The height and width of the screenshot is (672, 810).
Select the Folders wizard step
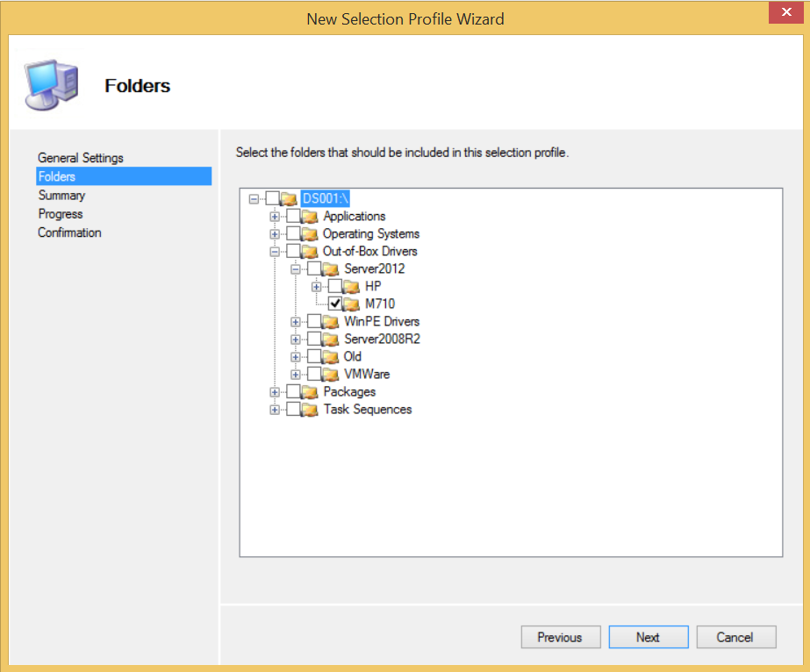tap(124, 176)
